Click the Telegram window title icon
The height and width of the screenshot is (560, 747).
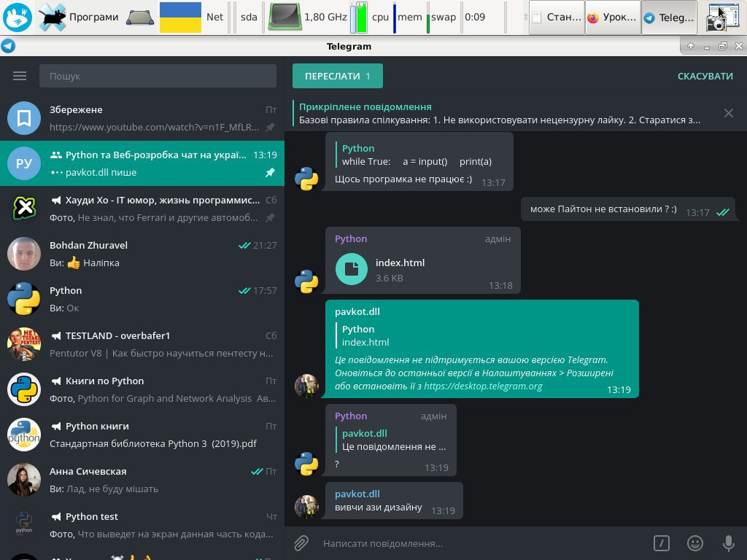[8, 46]
